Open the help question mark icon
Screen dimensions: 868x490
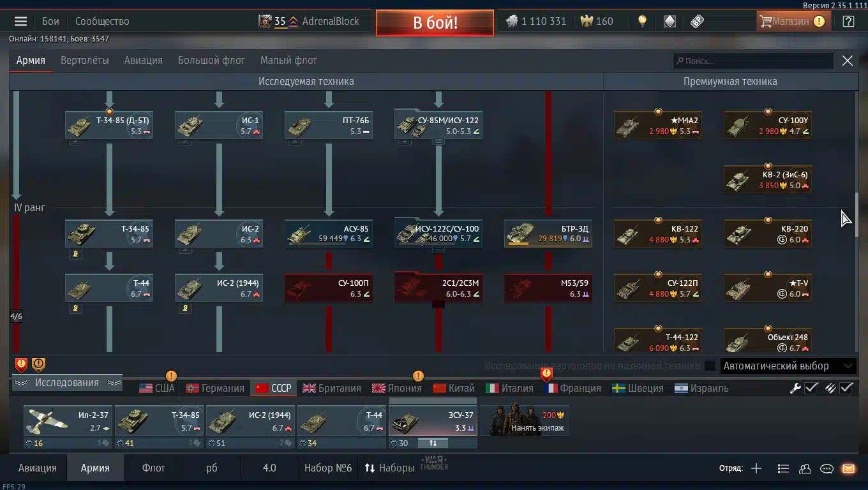click(848, 21)
